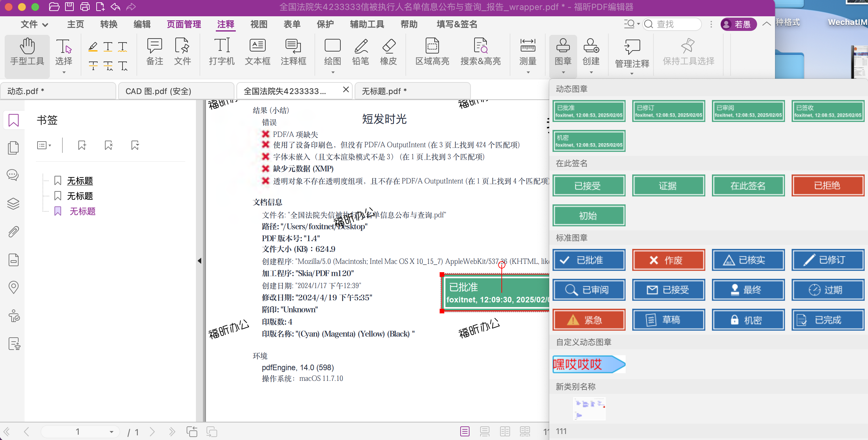This screenshot has width=868, height=440.
Task: Toggle Keep Tool Selected (保持工具选择)
Action: (x=688, y=52)
